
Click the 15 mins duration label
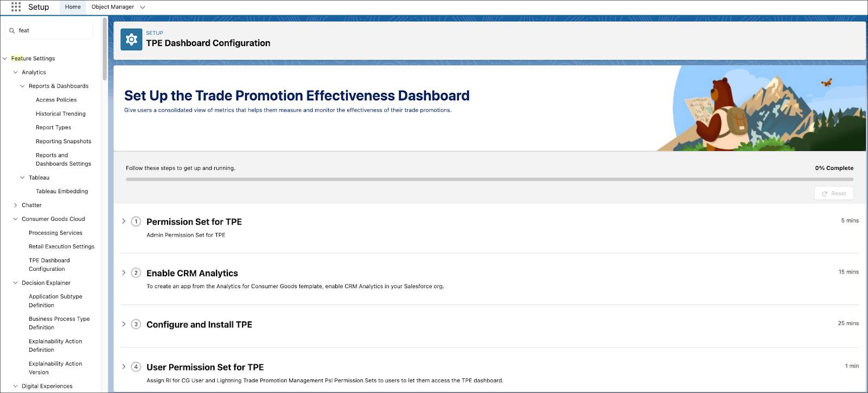click(x=848, y=272)
